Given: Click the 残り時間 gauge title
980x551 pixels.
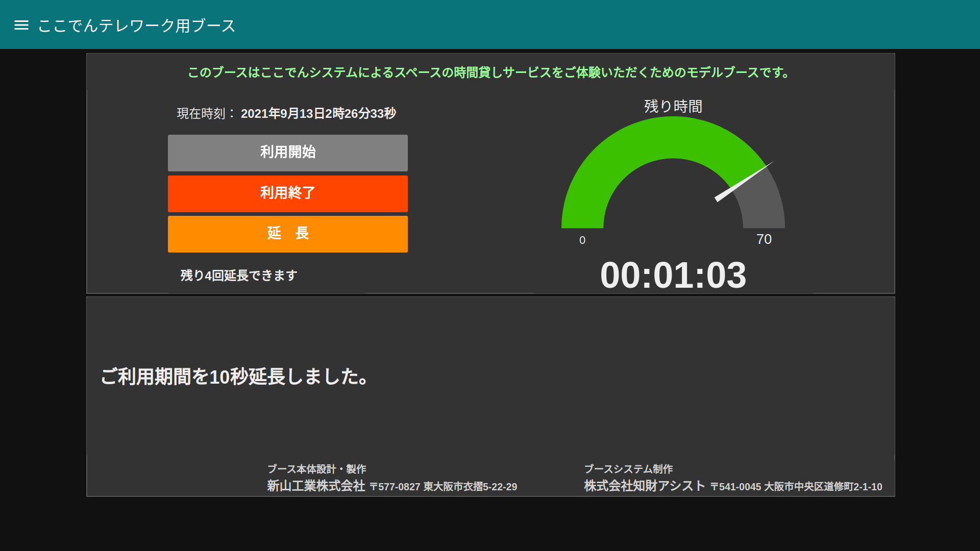Looking at the screenshot, I should tap(673, 106).
